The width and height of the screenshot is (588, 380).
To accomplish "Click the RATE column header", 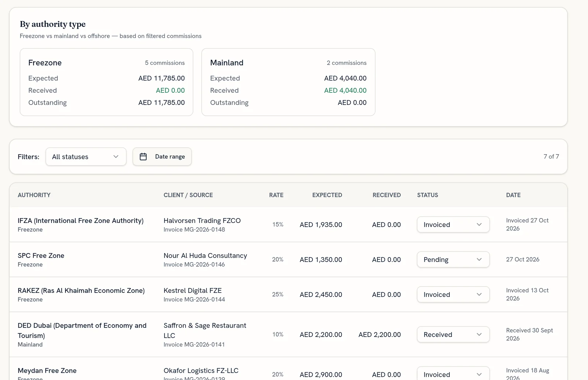I will (276, 195).
